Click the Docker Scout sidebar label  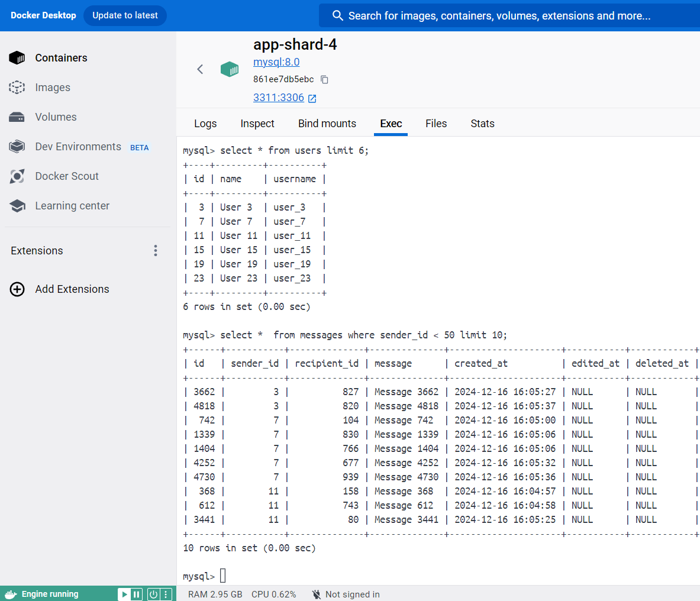click(67, 176)
